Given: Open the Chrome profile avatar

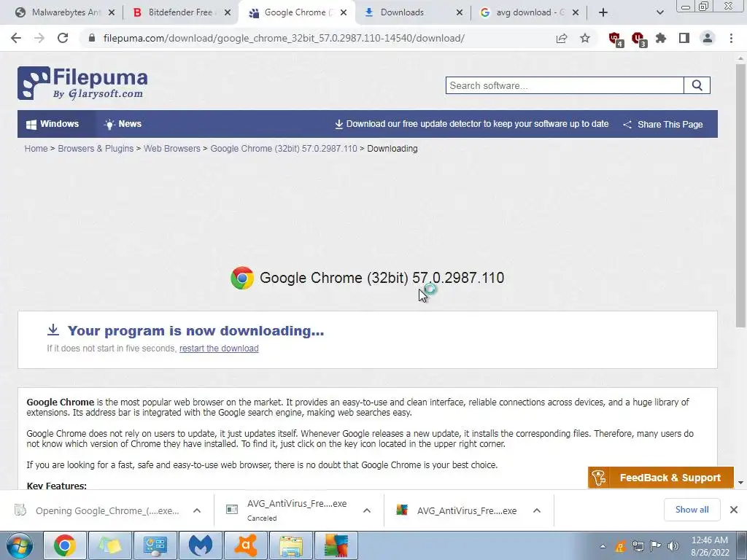Looking at the screenshot, I should [x=708, y=38].
